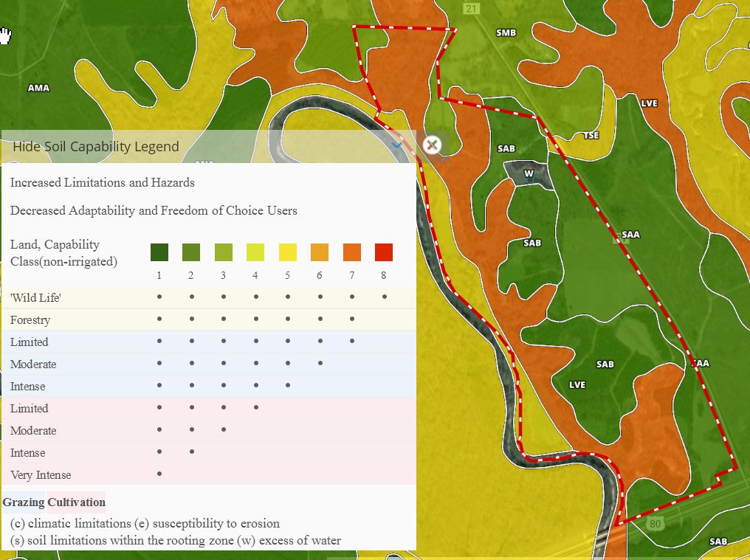Click the 'Wild Life' legend row label
750x560 pixels.
[36, 297]
